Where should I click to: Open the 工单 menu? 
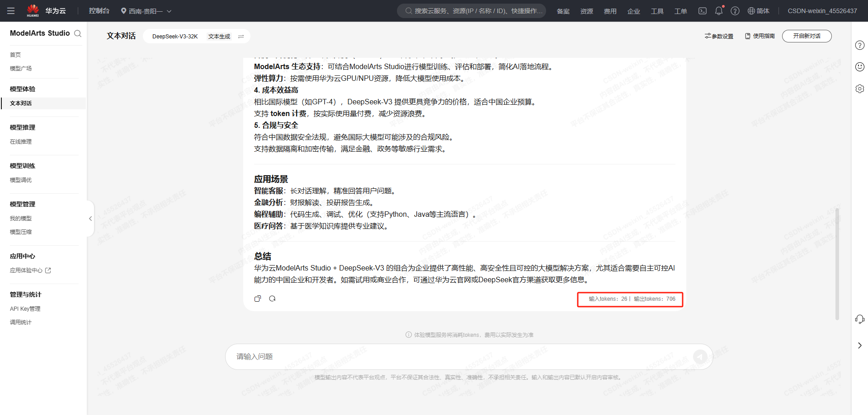(681, 11)
